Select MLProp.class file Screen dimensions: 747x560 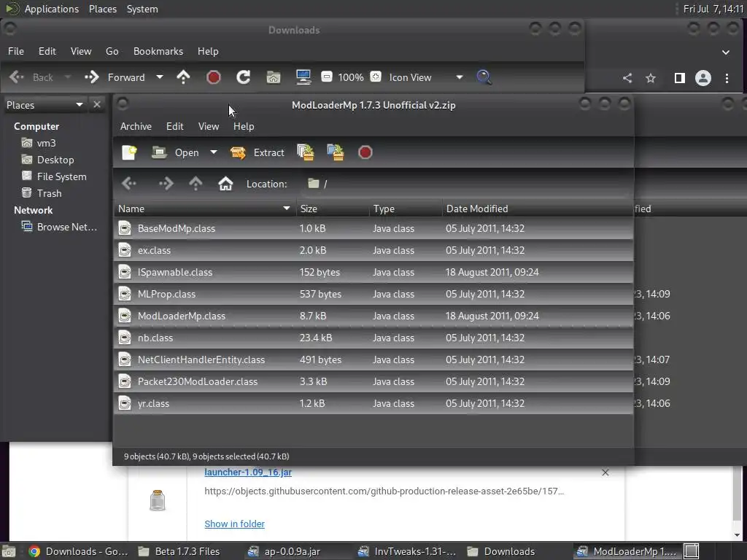(373, 295)
